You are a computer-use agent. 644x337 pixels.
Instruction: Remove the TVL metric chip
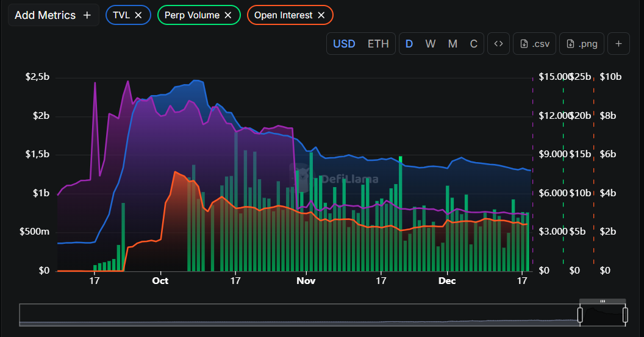coord(138,15)
